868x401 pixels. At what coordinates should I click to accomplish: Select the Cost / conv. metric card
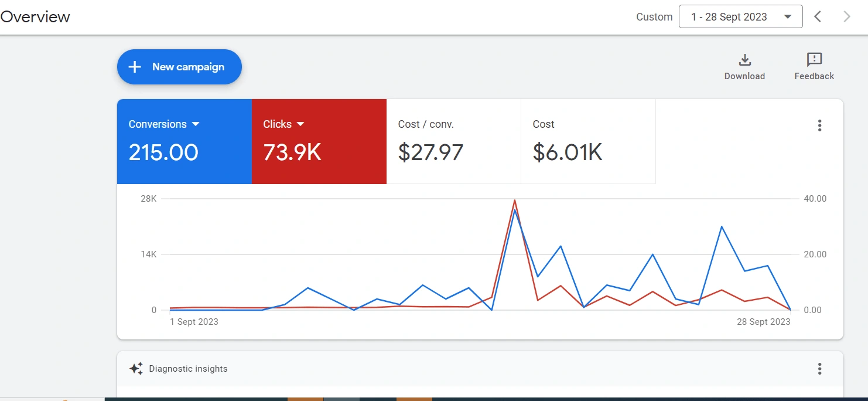[x=453, y=141]
